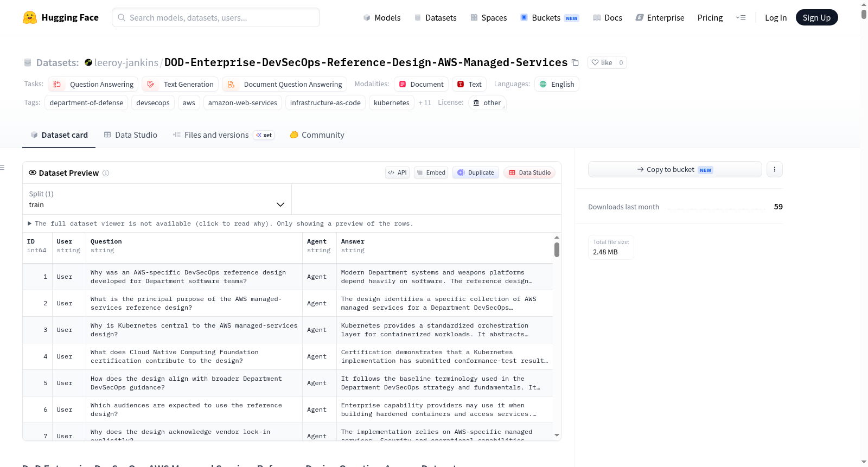Open the Docs page

click(x=608, y=17)
